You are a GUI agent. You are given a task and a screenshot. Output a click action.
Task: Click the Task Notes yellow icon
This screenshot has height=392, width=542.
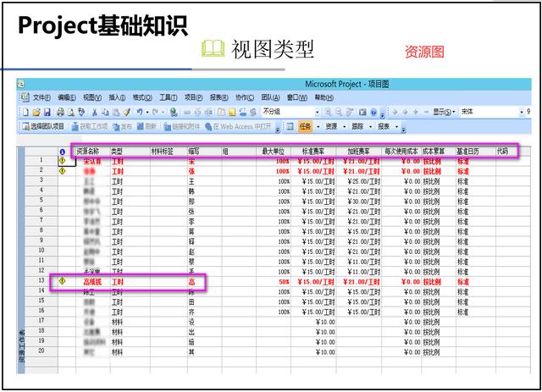232,113
